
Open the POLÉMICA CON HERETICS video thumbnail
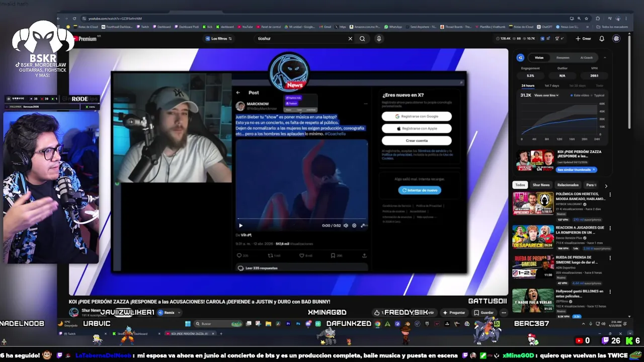tap(533, 203)
